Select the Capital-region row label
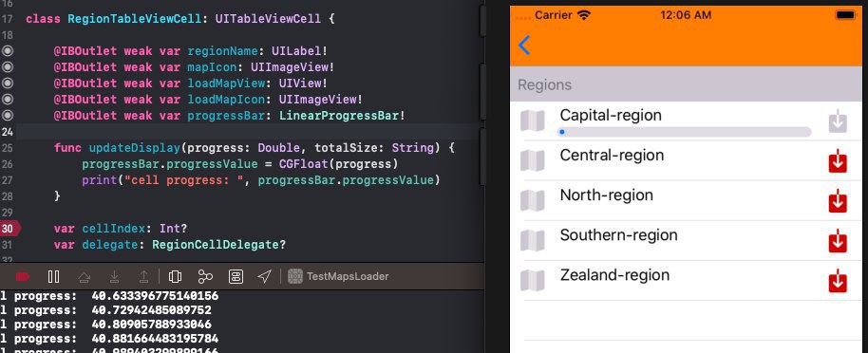 point(611,115)
